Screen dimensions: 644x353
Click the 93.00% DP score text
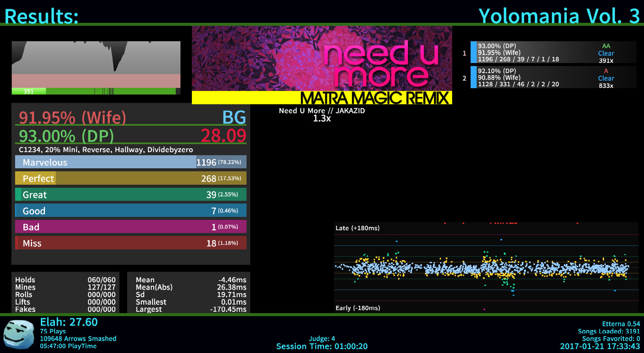point(66,136)
